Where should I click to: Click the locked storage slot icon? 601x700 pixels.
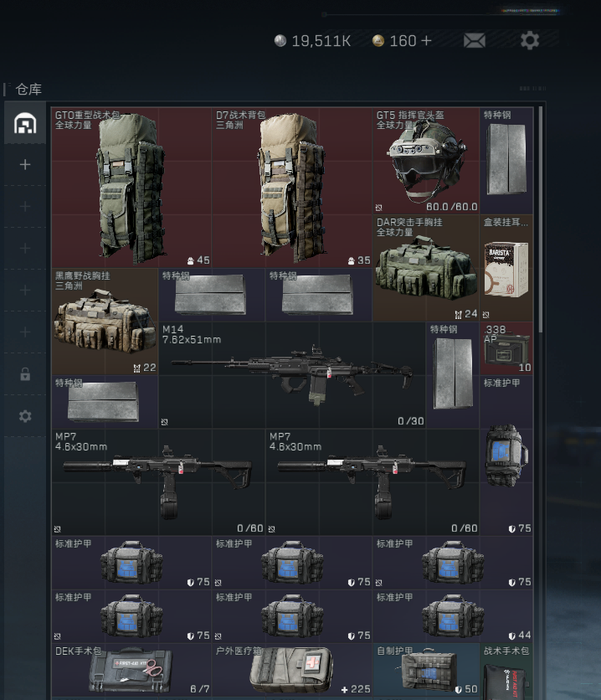click(25, 374)
